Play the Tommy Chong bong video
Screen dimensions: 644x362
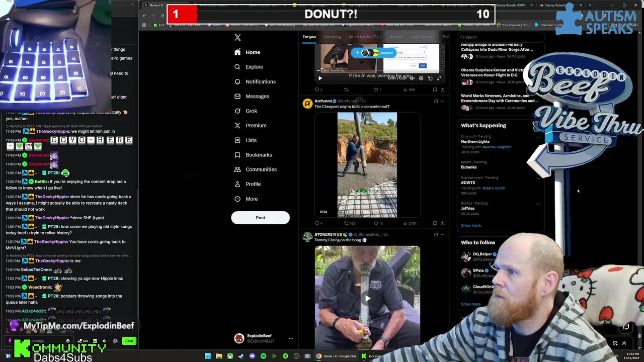click(x=367, y=298)
